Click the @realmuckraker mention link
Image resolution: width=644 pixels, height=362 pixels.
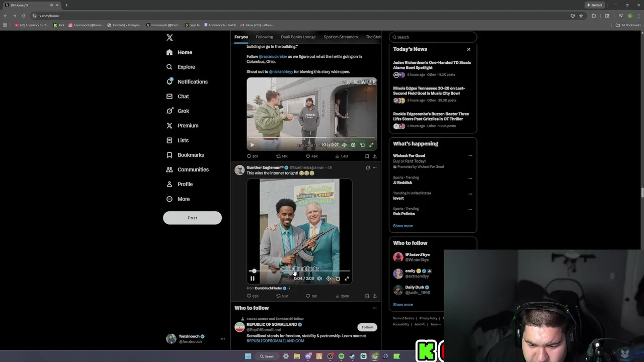click(x=273, y=56)
